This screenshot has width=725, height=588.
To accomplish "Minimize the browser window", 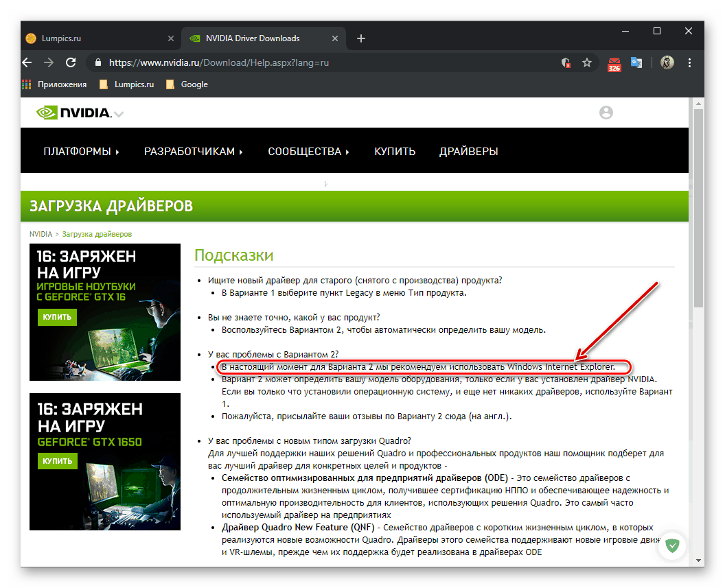I will tap(625, 31).
